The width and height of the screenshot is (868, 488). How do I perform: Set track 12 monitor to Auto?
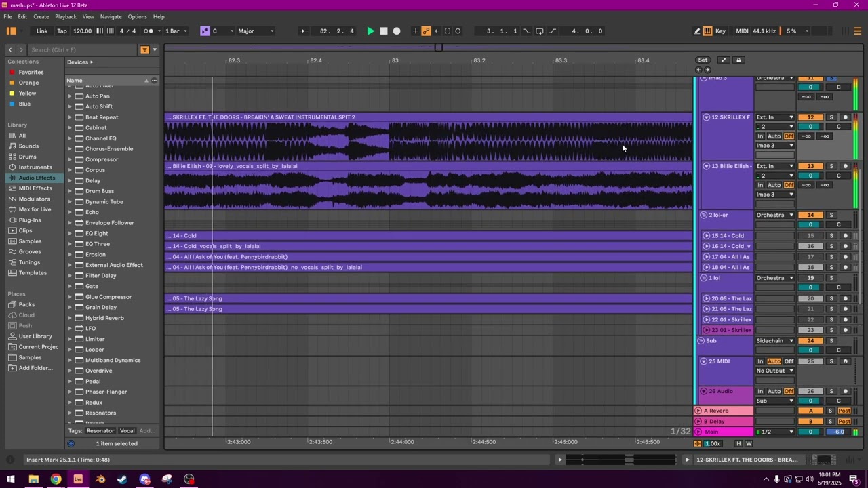point(774,136)
